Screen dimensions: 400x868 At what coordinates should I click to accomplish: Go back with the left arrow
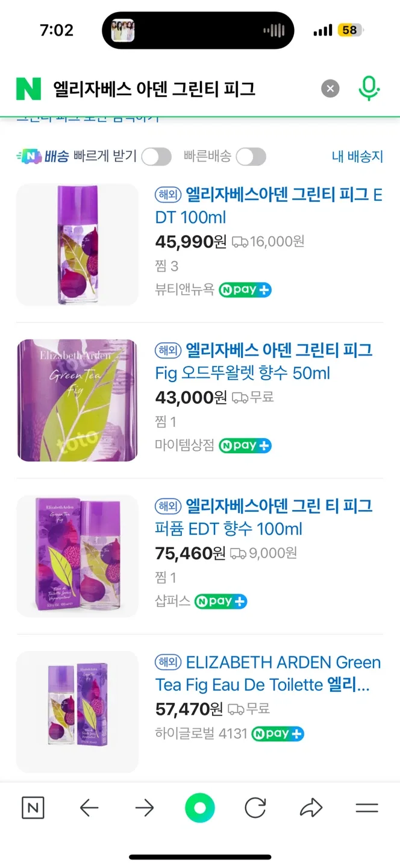point(89,808)
